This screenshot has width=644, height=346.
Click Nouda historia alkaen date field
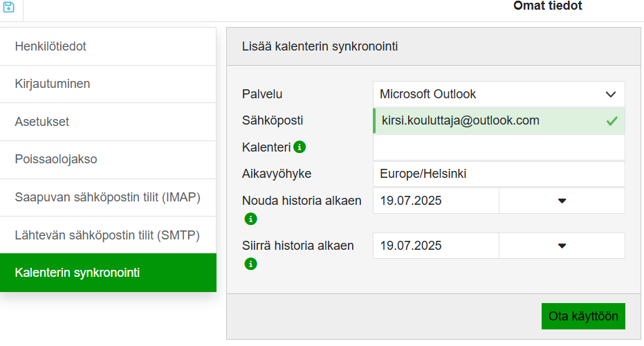pos(436,201)
